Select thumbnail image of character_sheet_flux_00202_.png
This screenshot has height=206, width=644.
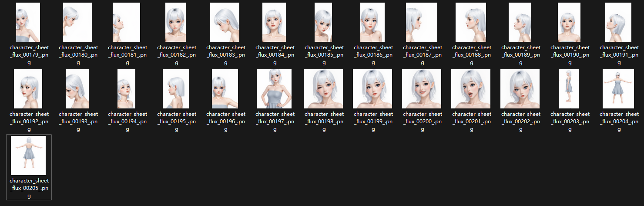520,89
